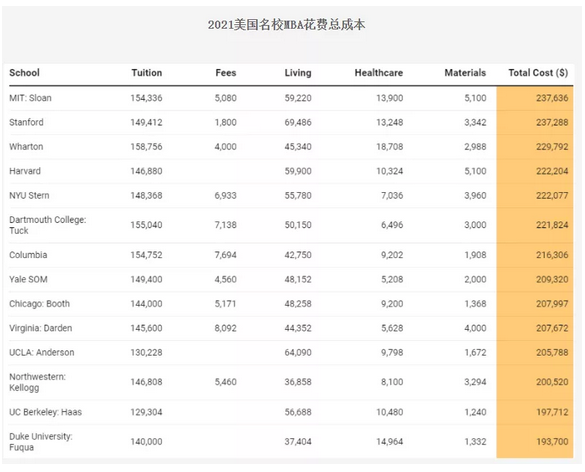Click Wharton healthcare value 18,708
The height and width of the screenshot is (472, 585).
coord(390,147)
